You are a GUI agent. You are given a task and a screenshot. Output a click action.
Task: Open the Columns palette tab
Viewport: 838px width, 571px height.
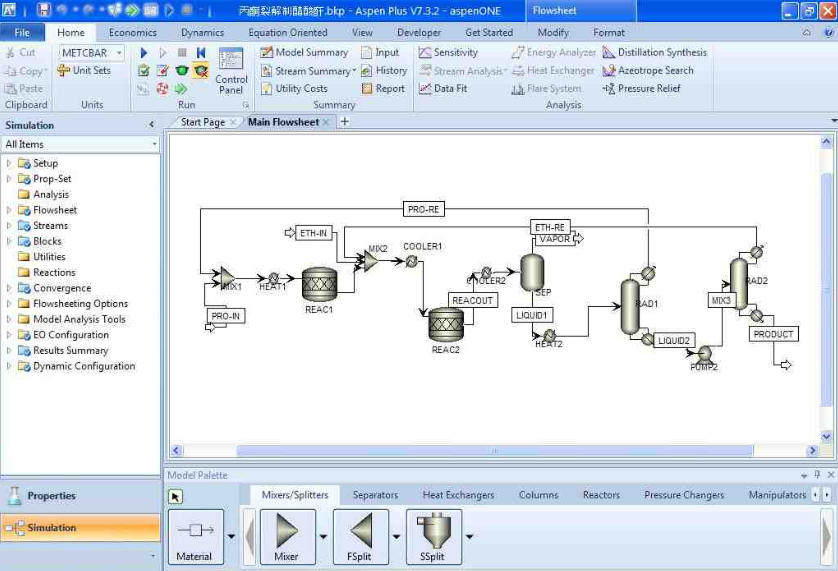coord(538,495)
